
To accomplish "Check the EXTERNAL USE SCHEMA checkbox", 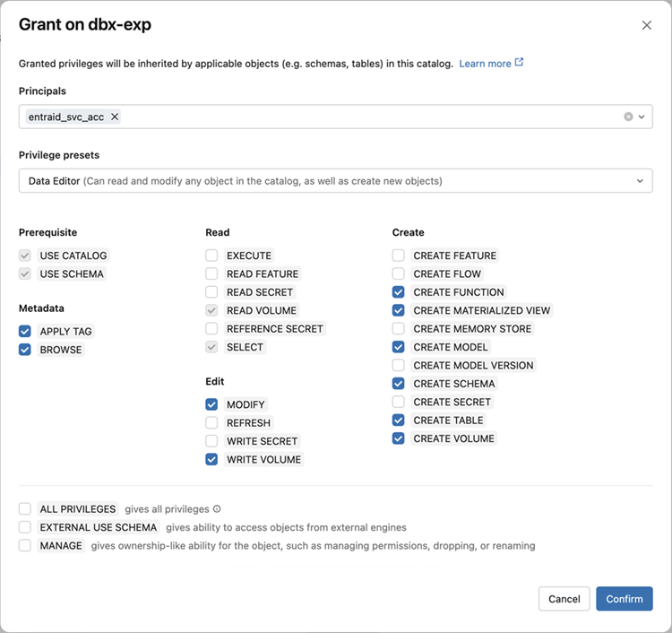I will click(25, 527).
